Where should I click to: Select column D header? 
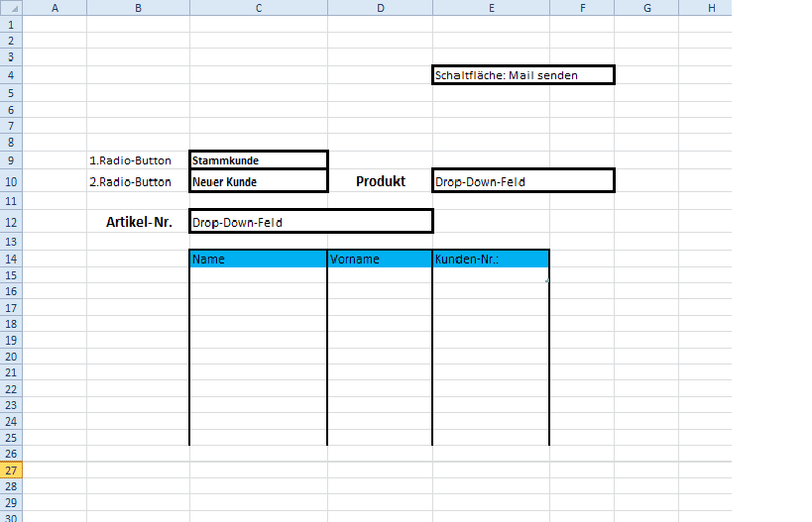point(380,8)
